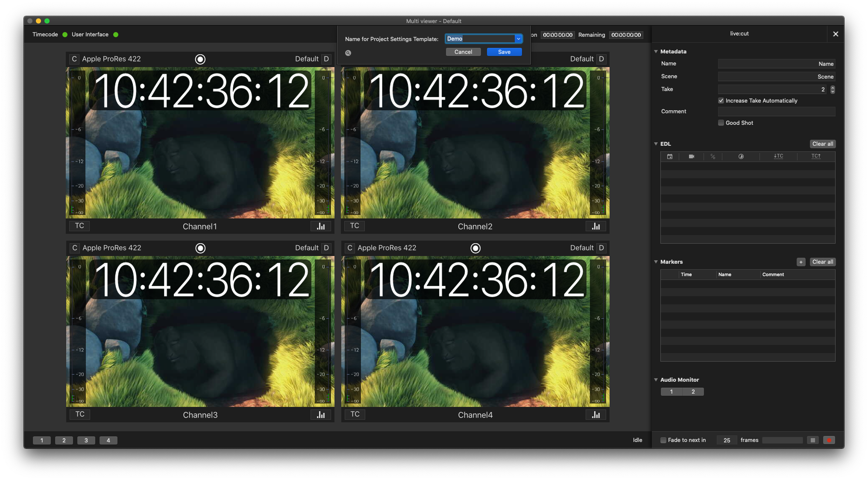The height and width of the screenshot is (480, 868).
Task: Adjust the Take number stepper
Action: (833, 89)
